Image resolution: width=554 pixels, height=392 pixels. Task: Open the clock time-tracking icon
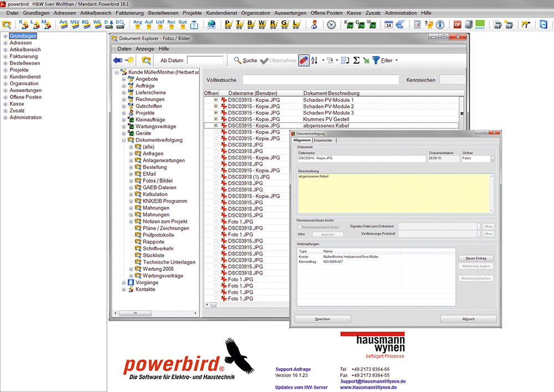click(x=331, y=24)
